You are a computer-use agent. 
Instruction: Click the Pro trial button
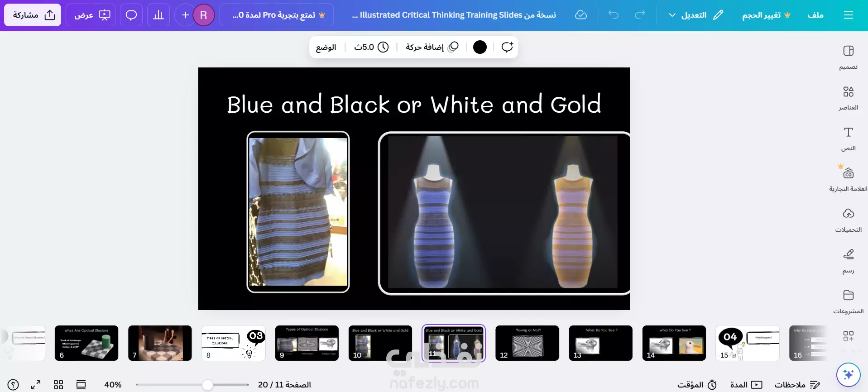click(x=277, y=15)
